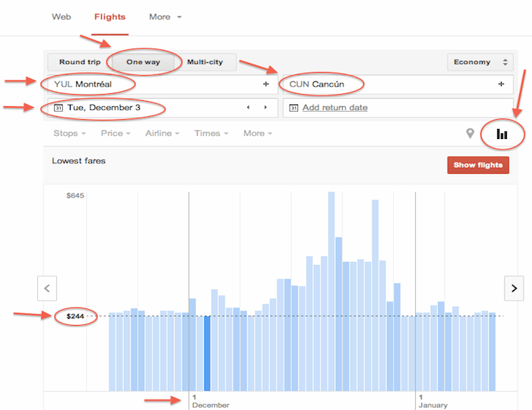Add another destination airport with the plus icon

coord(501,84)
